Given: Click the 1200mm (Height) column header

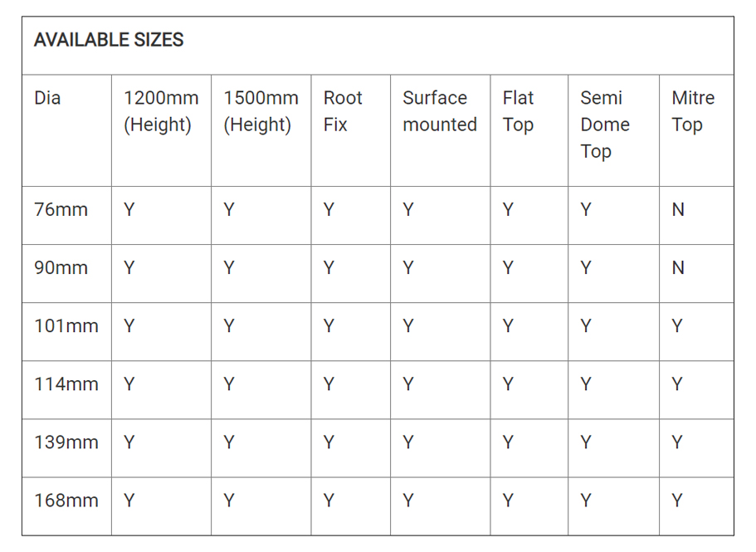Looking at the screenshot, I should pyautogui.click(x=161, y=111).
